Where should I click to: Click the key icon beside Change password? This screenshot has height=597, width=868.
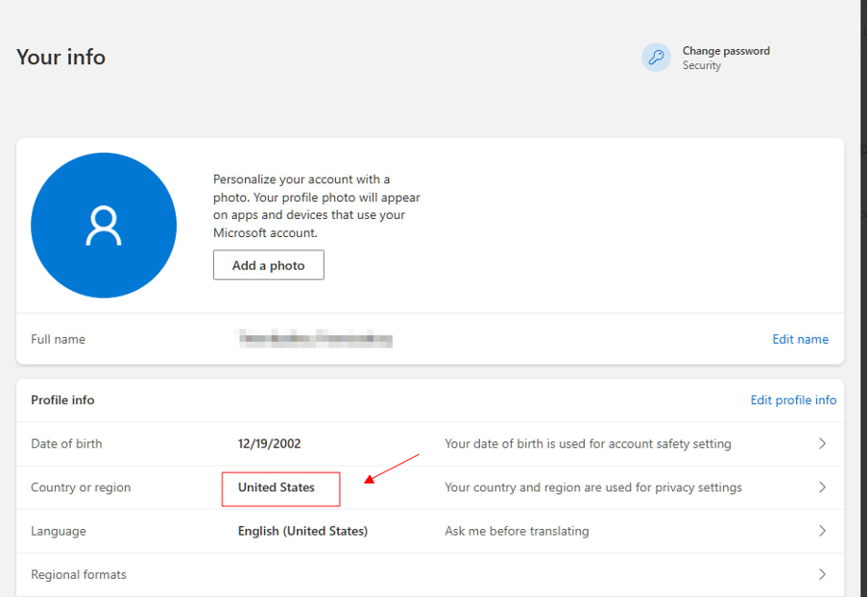pyautogui.click(x=657, y=58)
